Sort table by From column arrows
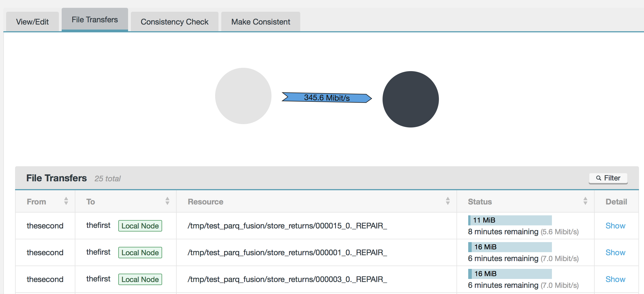The width and height of the screenshot is (644, 294). (66, 201)
